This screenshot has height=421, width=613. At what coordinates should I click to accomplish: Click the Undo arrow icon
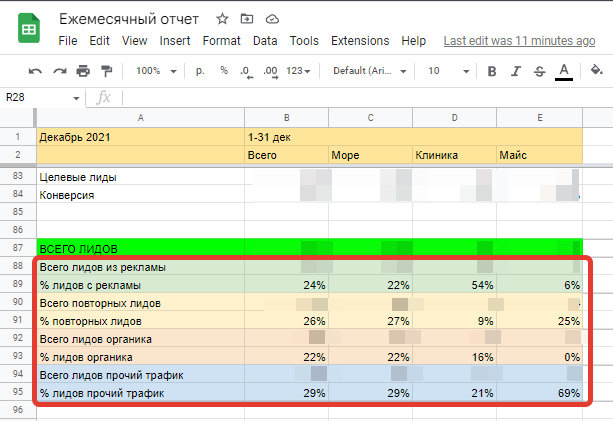click(35, 71)
